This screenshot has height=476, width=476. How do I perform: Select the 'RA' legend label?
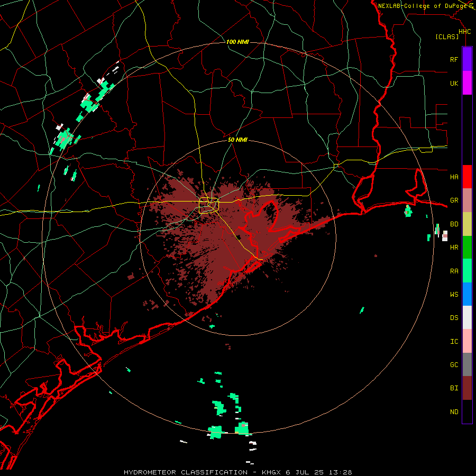click(454, 271)
